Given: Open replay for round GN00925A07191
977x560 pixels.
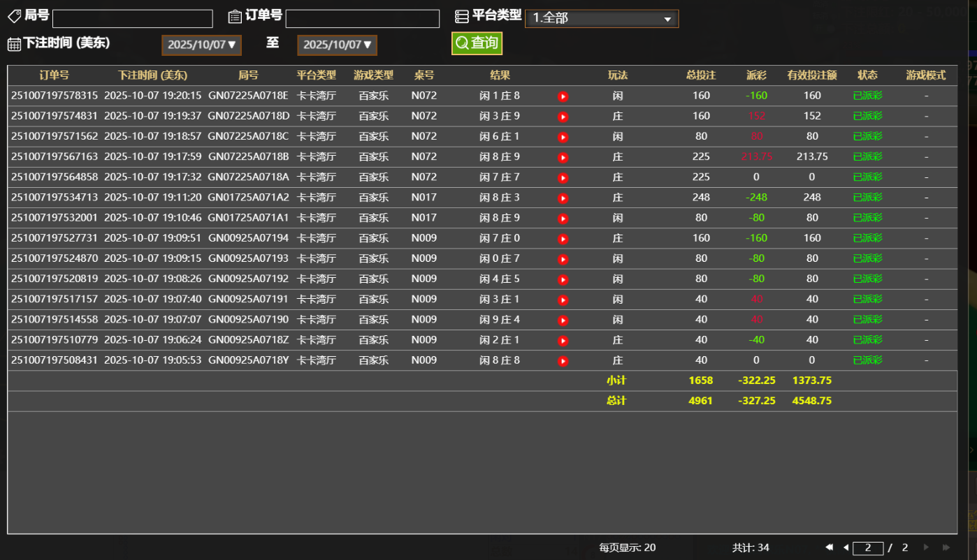Looking at the screenshot, I should point(563,300).
